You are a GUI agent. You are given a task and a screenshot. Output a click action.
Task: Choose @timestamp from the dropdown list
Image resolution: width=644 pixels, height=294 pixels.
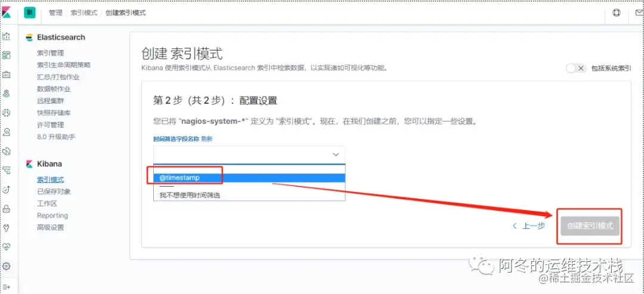(249, 178)
